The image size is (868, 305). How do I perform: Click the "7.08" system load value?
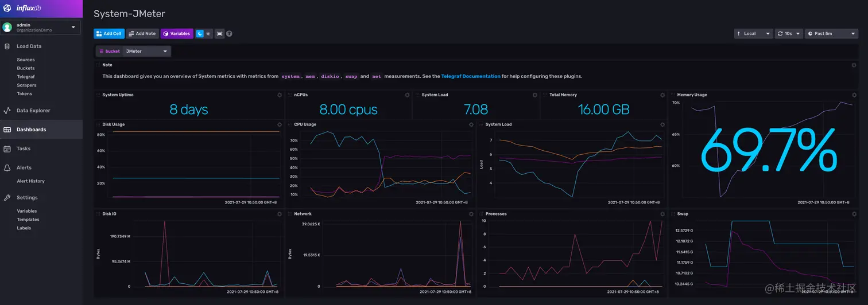coord(476,109)
